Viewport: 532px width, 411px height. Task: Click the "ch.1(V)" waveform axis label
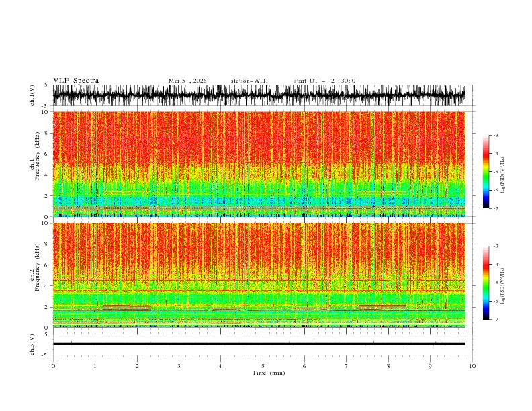[x=32, y=95]
